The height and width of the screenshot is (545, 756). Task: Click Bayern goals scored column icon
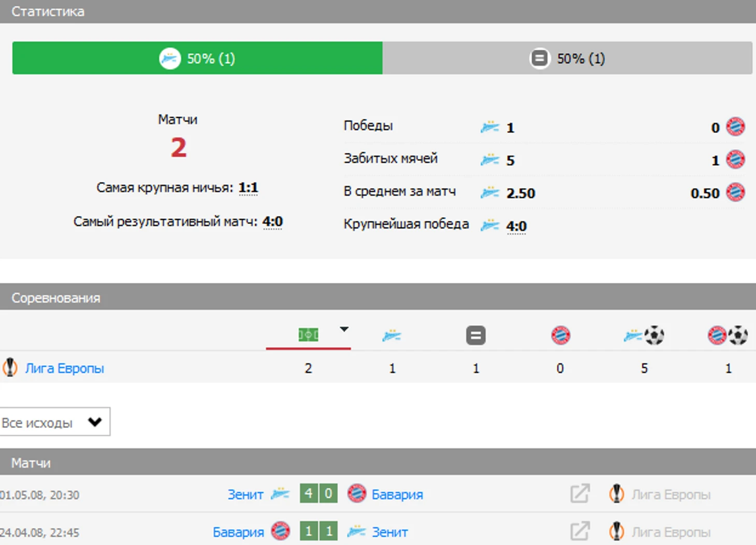pos(728,335)
